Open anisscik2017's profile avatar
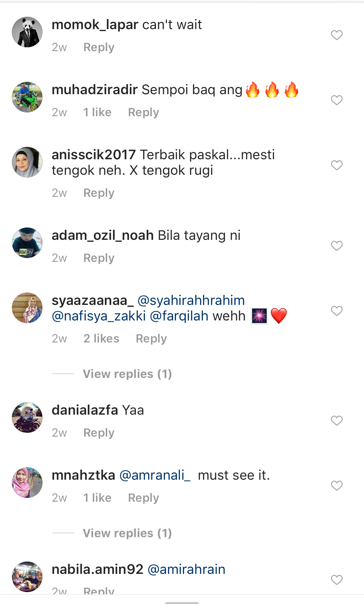The height and width of the screenshot is (604, 364). (x=27, y=162)
